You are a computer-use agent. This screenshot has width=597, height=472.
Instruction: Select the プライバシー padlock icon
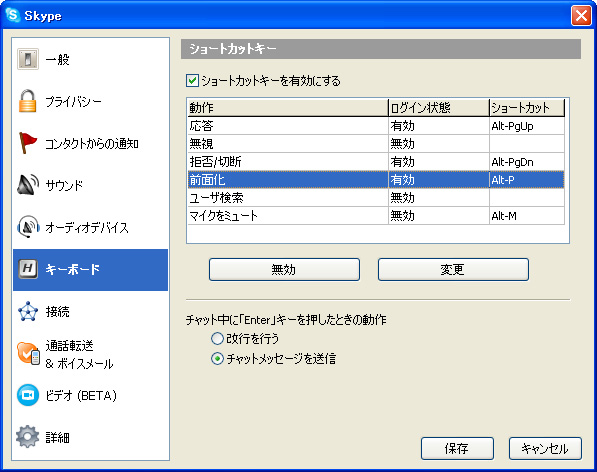pos(28,101)
